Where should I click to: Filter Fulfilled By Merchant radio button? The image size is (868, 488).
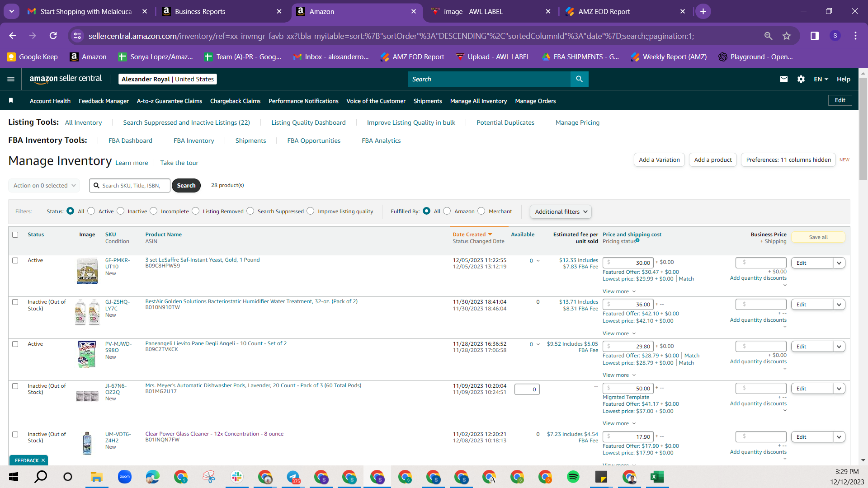click(x=481, y=211)
